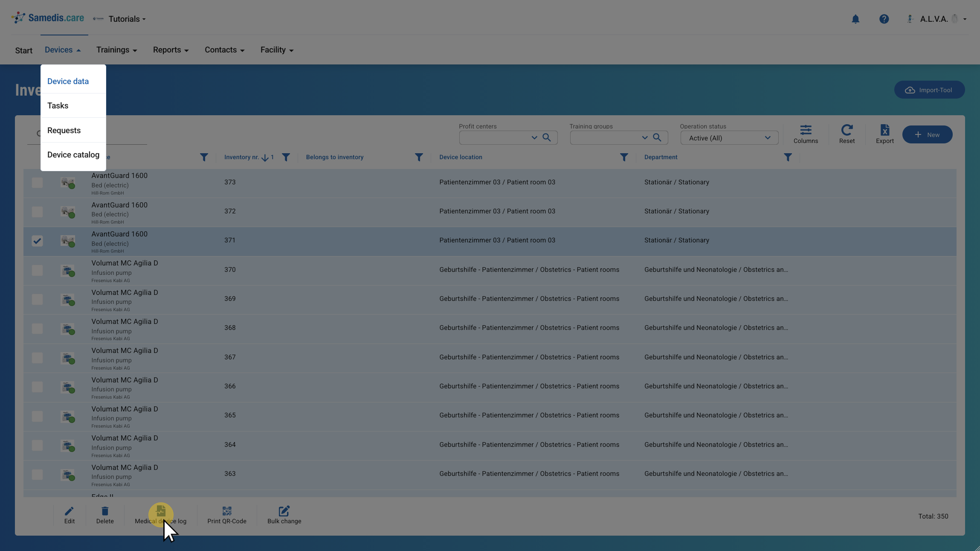
Task: Open the help question mark icon
Action: (x=884, y=19)
